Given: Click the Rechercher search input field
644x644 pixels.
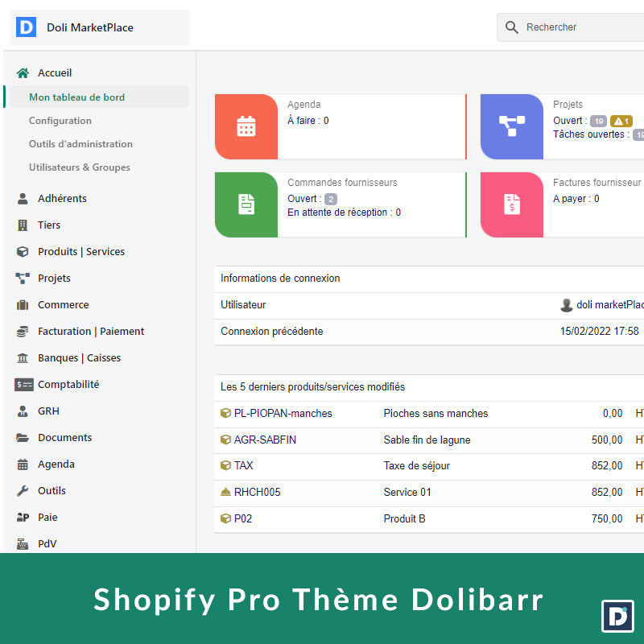Looking at the screenshot, I should (580, 27).
